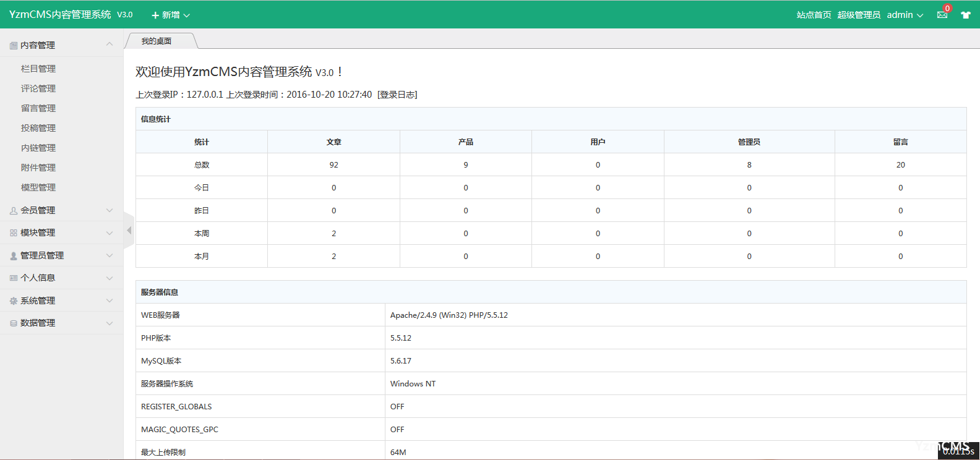The width and height of the screenshot is (980, 460).
Task: Click the 系统管理 gear icon
Action: click(x=14, y=301)
